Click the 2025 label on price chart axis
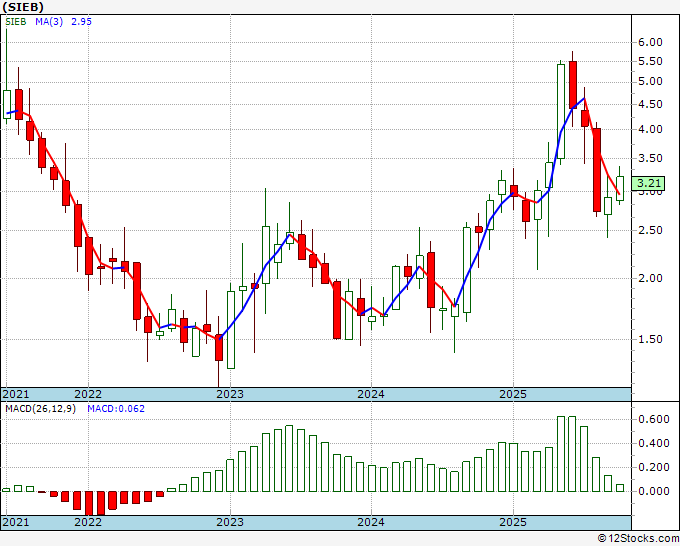 513,394
